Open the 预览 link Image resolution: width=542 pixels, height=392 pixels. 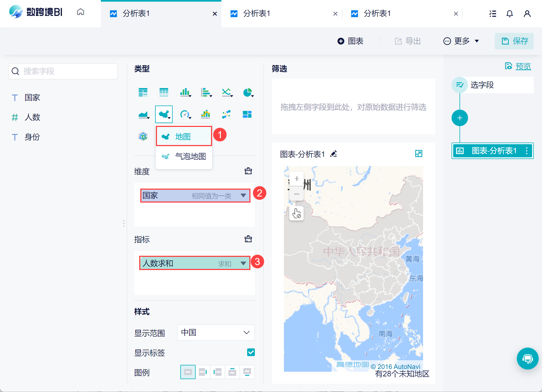point(523,66)
